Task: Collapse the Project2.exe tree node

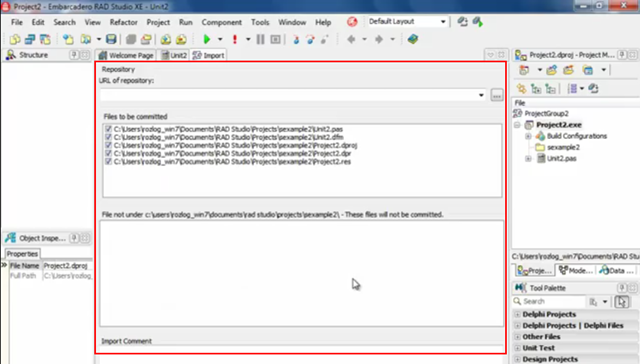Action: pyautogui.click(x=517, y=125)
